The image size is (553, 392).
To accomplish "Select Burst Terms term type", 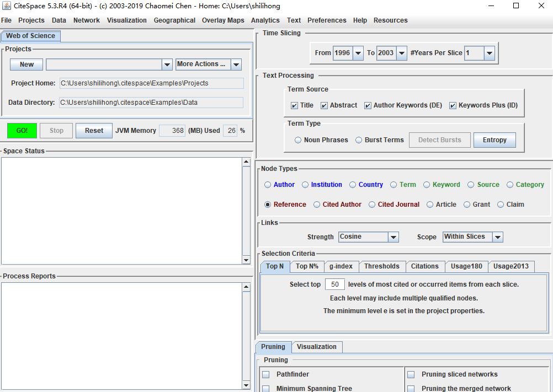I will (359, 140).
